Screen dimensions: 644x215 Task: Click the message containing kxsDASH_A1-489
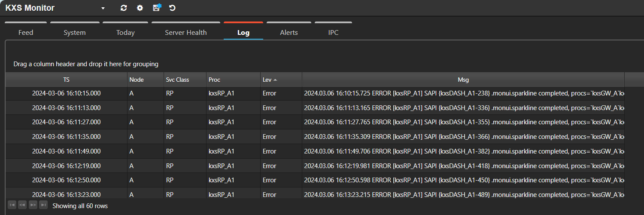[463, 193]
